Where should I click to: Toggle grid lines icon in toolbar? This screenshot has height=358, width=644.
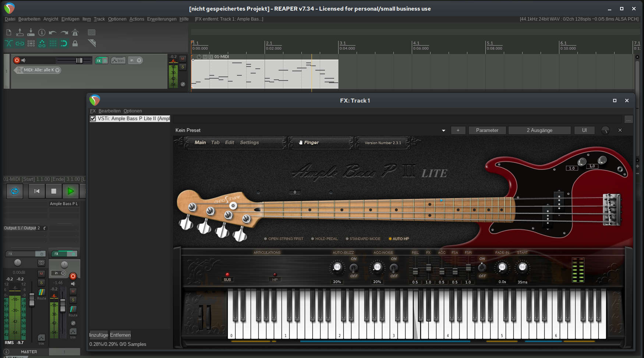tap(53, 43)
